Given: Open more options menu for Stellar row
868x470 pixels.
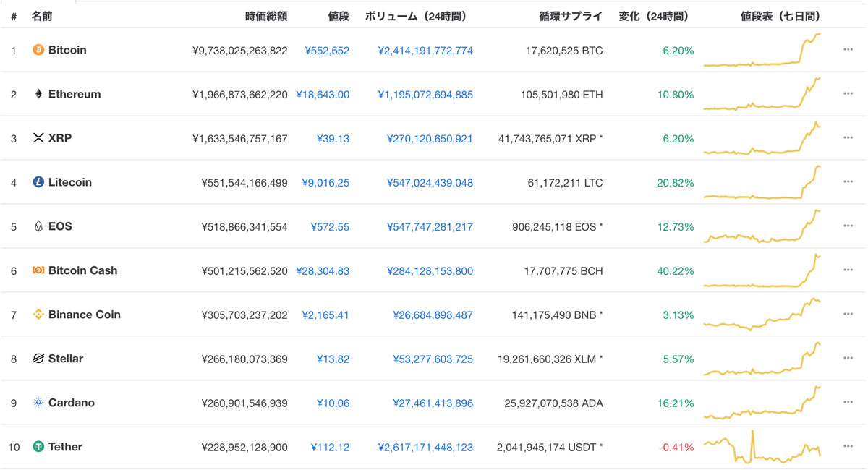Looking at the screenshot, I should [848, 359].
